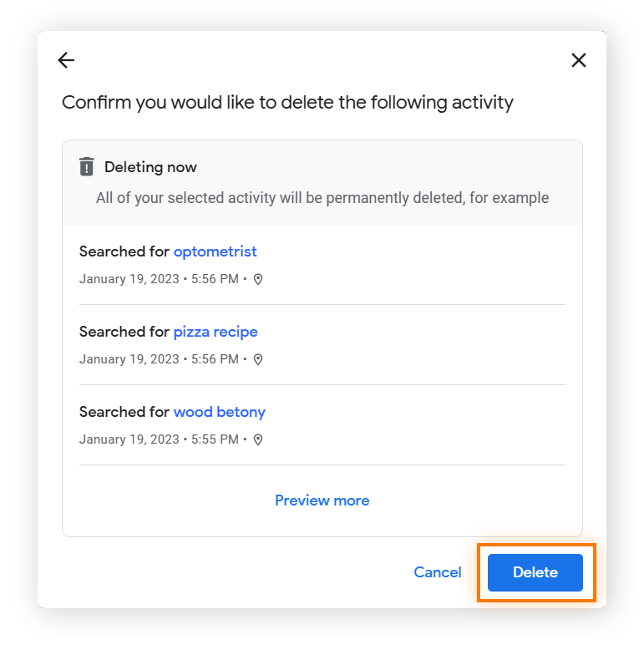Click 'Searched for' label beside wood betony

[124, 412]
